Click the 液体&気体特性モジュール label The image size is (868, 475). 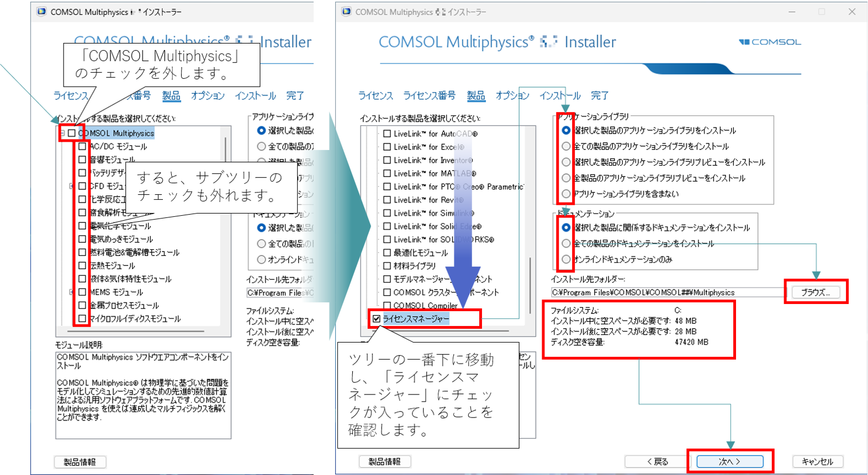click(131, 279)
